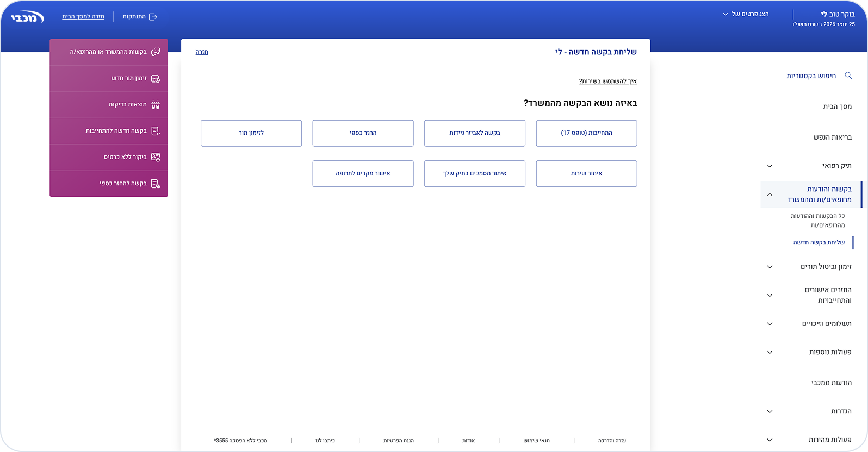Choose the 'החזר כספי' topic button
The width and height of the screenshot is (868, 452).
pos(363,133)
